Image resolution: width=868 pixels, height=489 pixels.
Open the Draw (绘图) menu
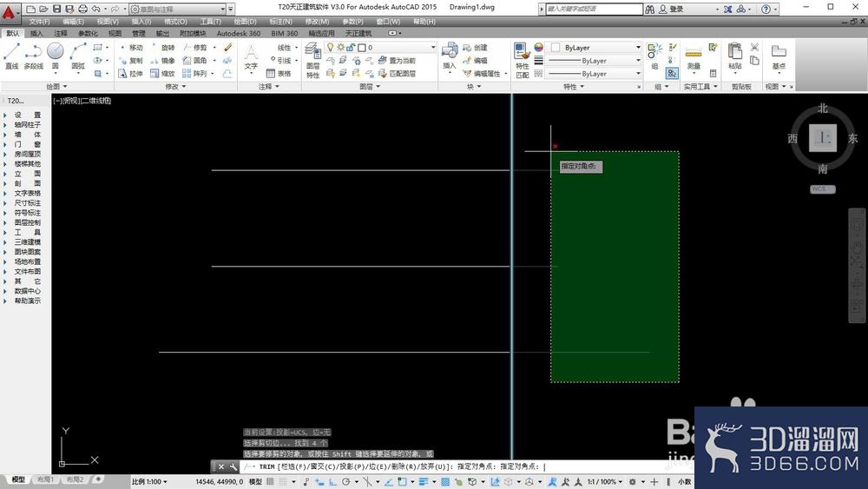point(245,21)
